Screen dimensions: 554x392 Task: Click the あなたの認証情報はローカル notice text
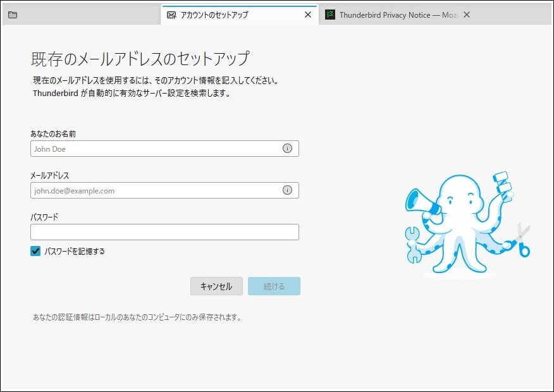click(137, 317)
